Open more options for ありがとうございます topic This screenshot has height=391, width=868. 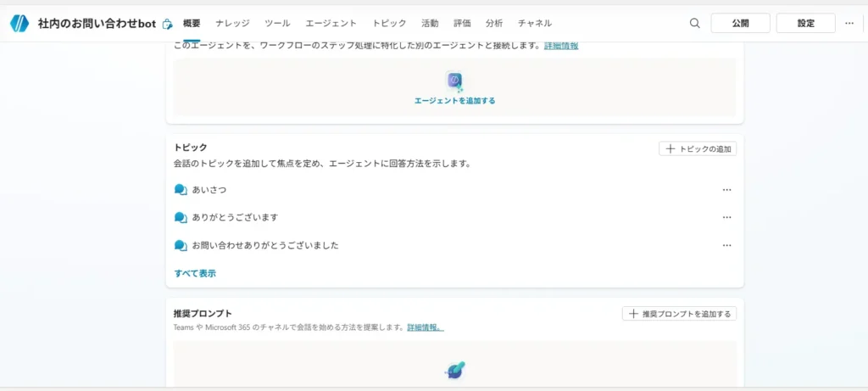click(x=726, y=218)
